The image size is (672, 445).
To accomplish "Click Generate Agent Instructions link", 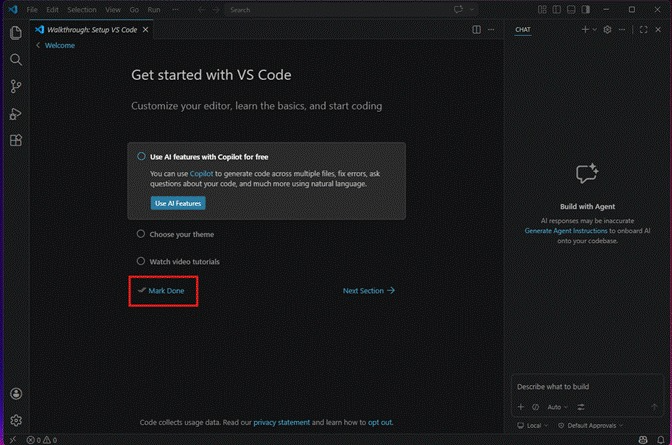I will [566, 231].
